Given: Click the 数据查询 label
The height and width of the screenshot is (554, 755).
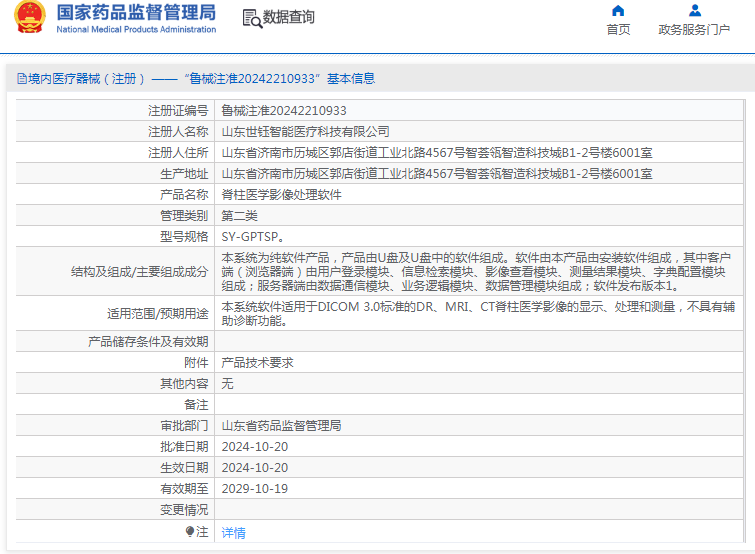Looking at the screenshot, I should [288, 17].
